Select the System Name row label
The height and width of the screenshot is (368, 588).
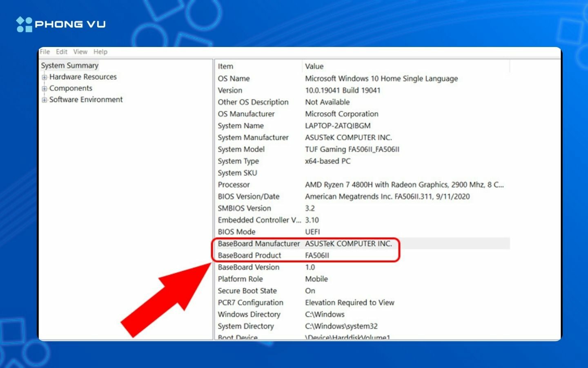click(x=241, y=126)
